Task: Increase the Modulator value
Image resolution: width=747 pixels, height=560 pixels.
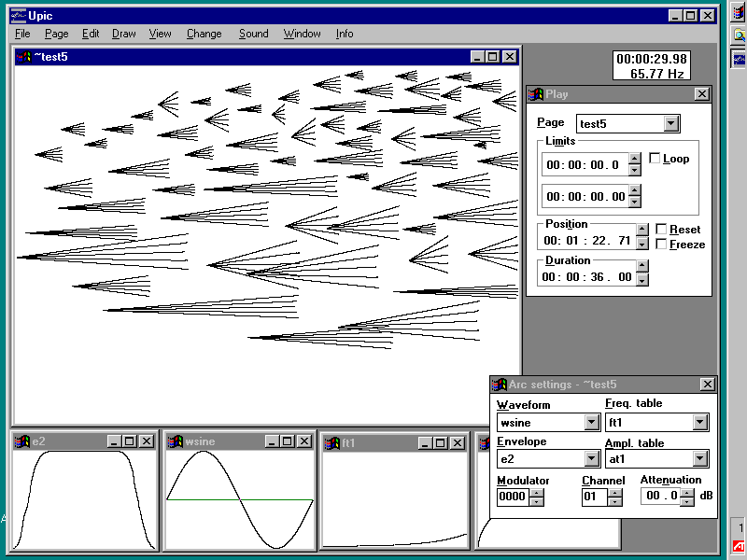Action: coord(536,493)
